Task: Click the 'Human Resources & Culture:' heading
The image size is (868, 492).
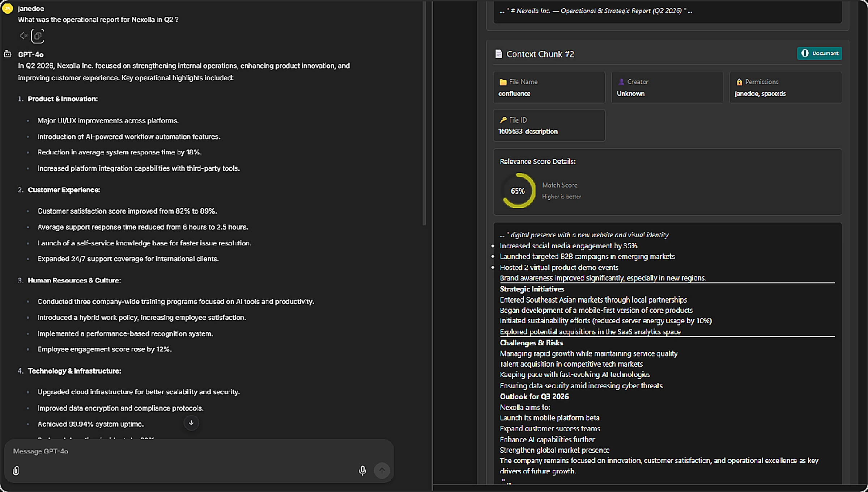Action: click(75, 281)
